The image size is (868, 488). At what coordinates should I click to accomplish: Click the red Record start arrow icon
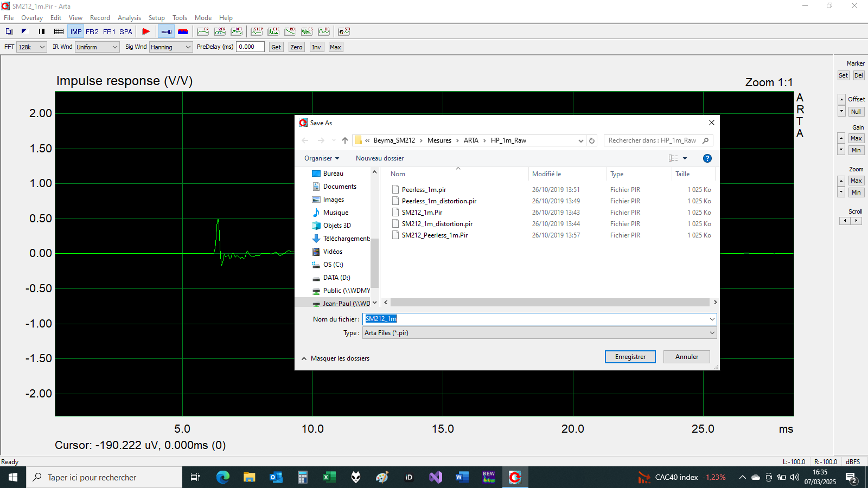click(146, 31)
